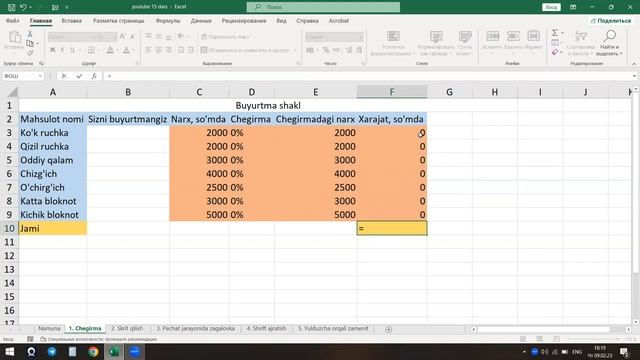The height and width of the screenshot is (360, 640).
Task: Click the Поделиться share button
Action: point(611,20)
